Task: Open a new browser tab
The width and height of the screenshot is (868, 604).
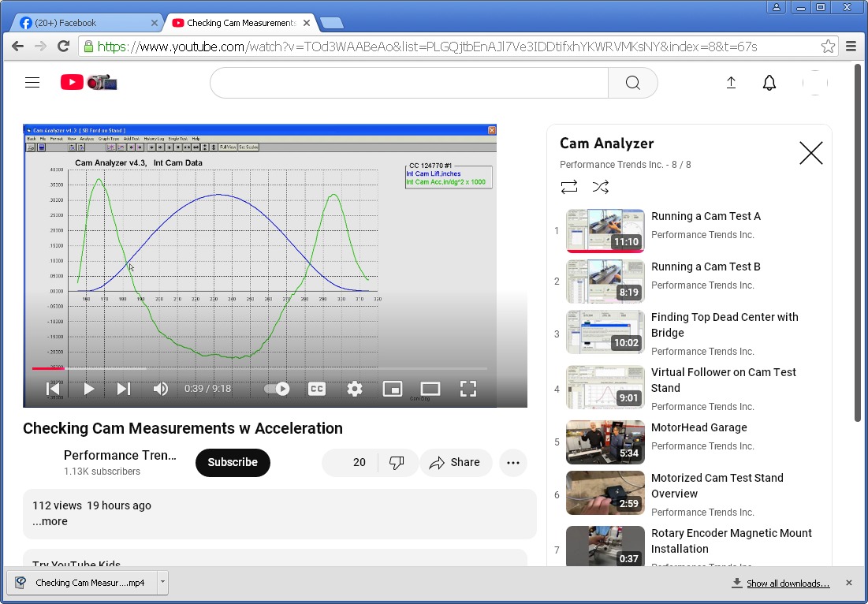Action: [332, 23]
